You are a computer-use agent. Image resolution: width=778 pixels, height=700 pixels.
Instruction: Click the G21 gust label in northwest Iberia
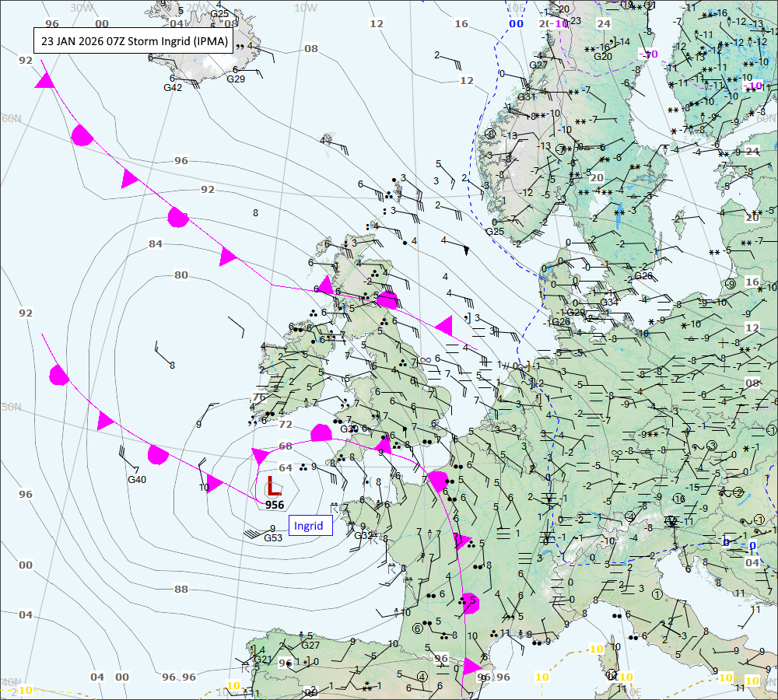click(262, 660)
